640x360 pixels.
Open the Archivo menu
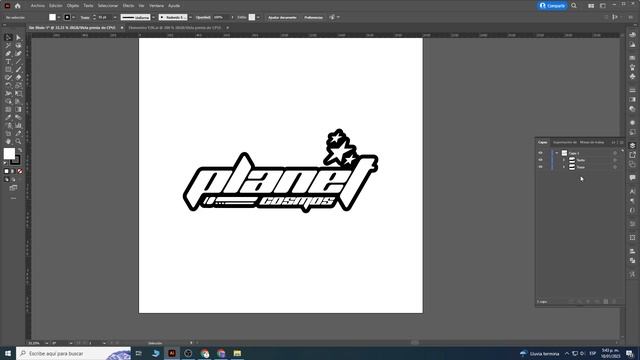(x=38, y=6)
